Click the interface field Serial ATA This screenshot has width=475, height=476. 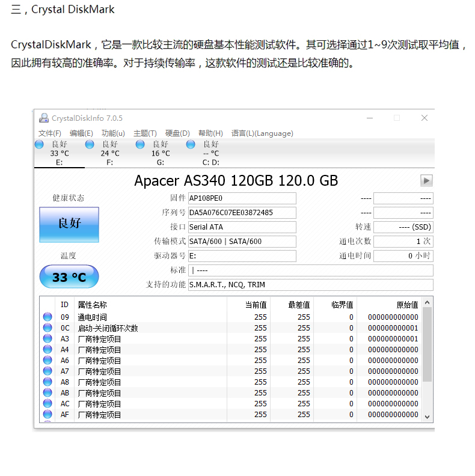pos(242,227)
